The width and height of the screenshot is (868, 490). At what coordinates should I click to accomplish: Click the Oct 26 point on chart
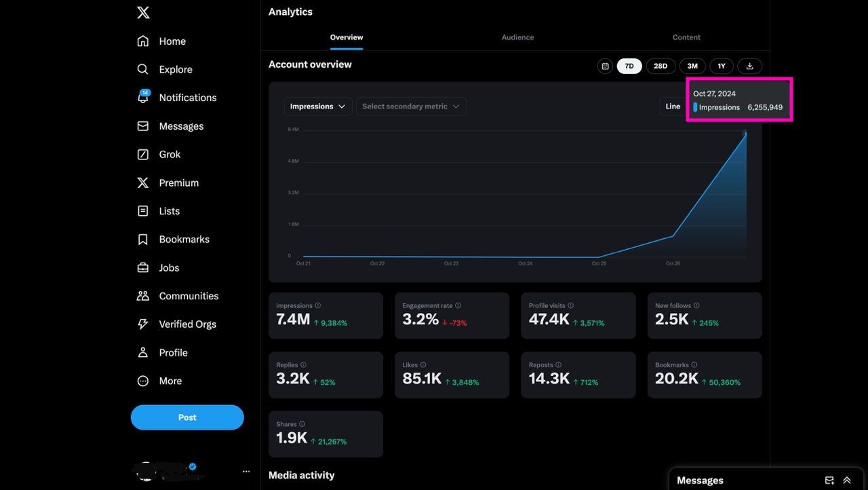pyautogui.click(x=673, y=236)
